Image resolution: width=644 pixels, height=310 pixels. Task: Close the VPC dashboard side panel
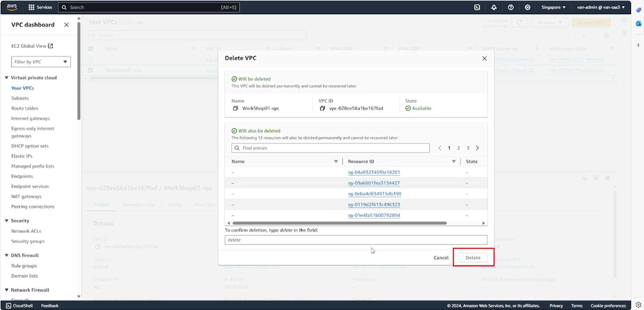tap(66, 25)
